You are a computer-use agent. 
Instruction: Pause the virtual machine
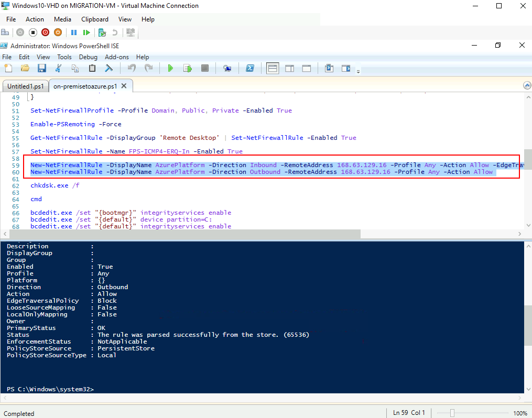click(x=73, y=32)
